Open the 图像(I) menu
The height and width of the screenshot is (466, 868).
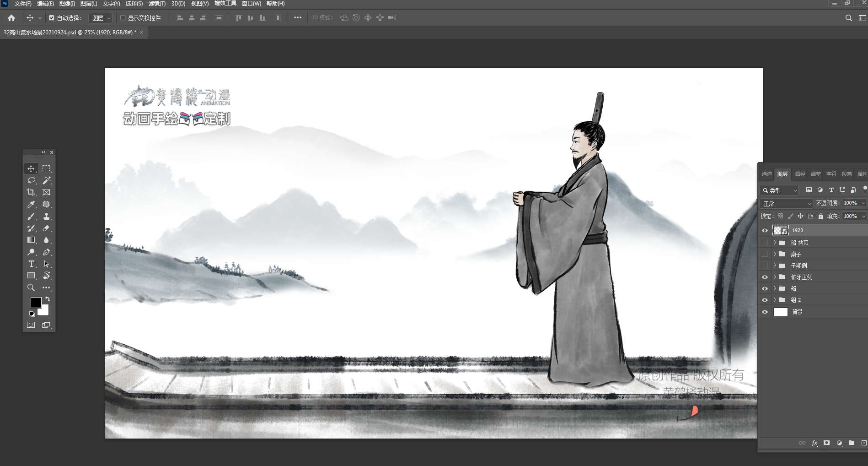coord(67,4)
